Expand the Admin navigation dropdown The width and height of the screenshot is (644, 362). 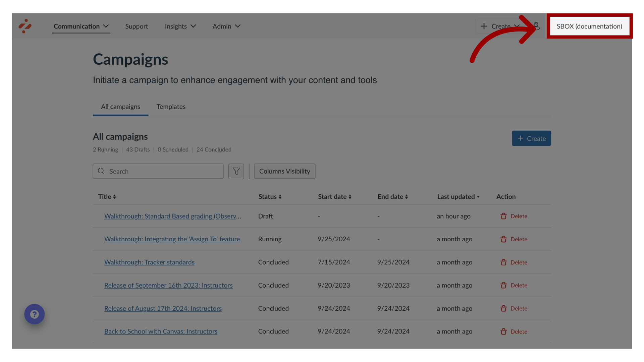tap(226, 25)
